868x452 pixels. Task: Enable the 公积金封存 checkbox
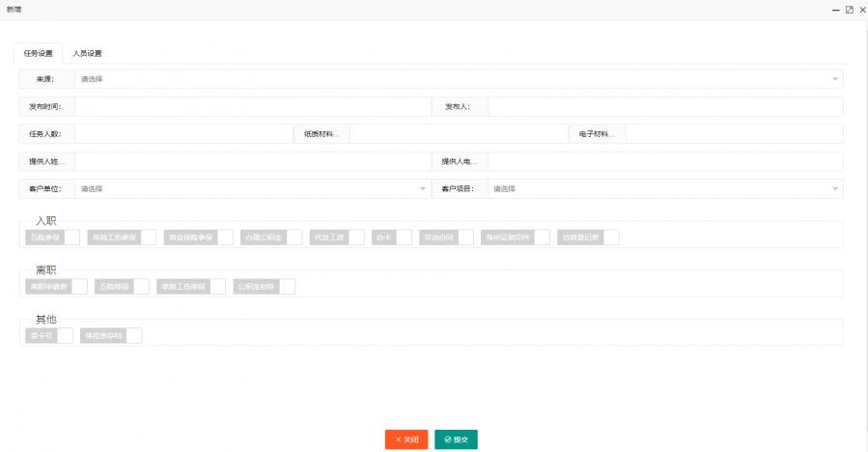tap(287, 287)
